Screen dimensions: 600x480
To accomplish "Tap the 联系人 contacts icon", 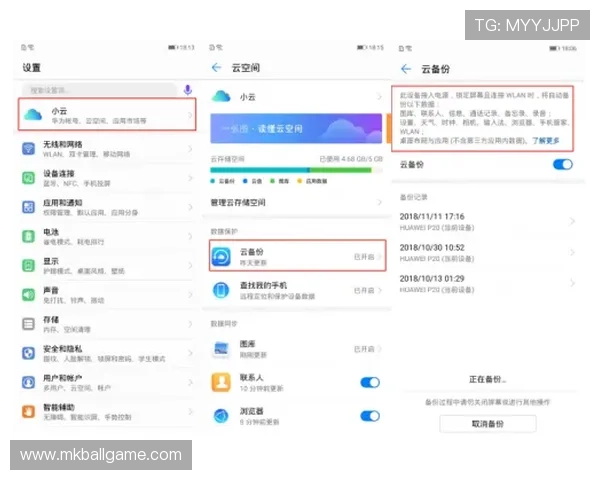I will pyautogui.click(x=221, y=382).
